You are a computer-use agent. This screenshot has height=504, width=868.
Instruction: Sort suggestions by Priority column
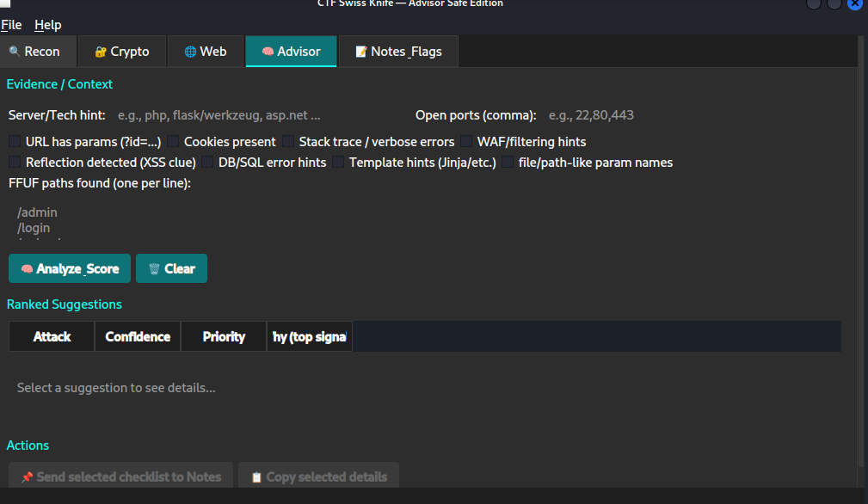click(224, 337)
